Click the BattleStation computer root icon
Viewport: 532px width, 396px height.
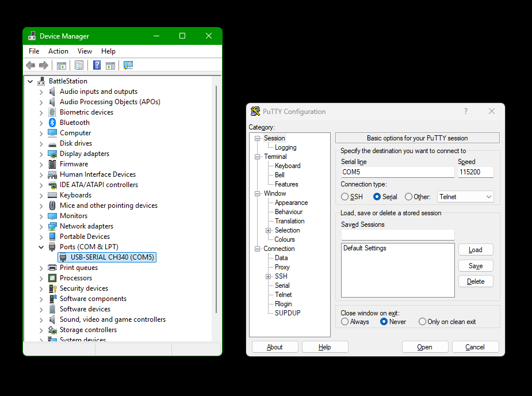pos(41,81)
